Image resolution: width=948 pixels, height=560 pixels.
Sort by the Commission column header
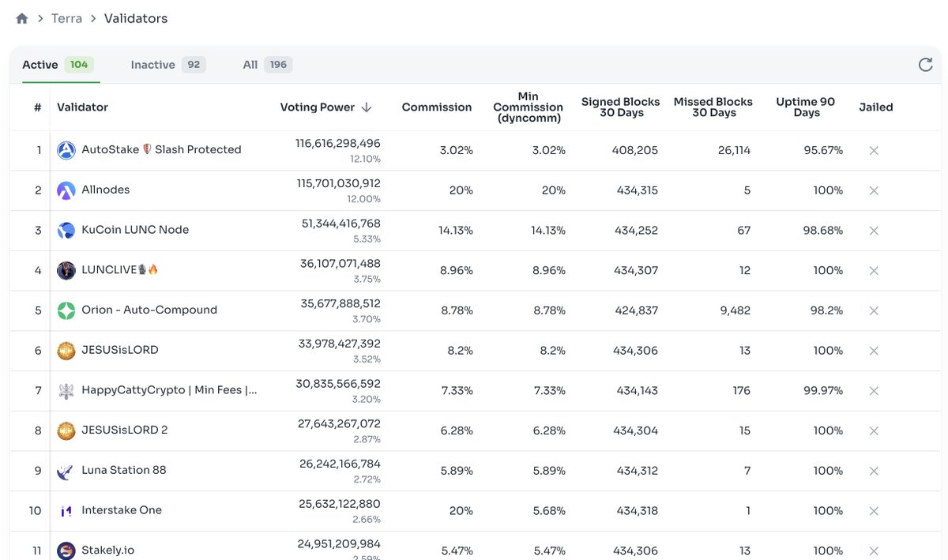tap(436, 107)
